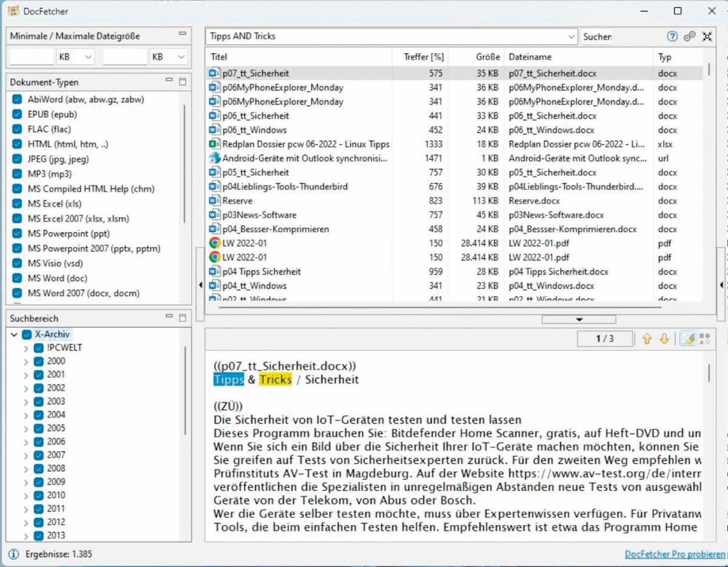Sort results by the Treffer [%] column

coord(423,57)
